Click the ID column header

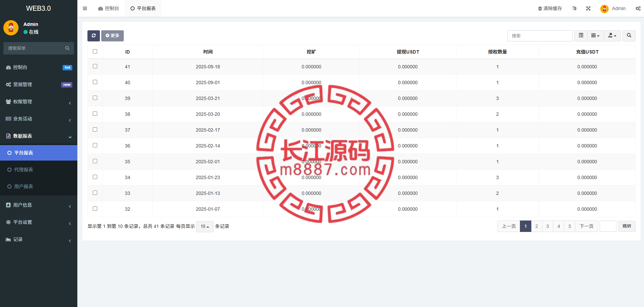click(127, 52)
